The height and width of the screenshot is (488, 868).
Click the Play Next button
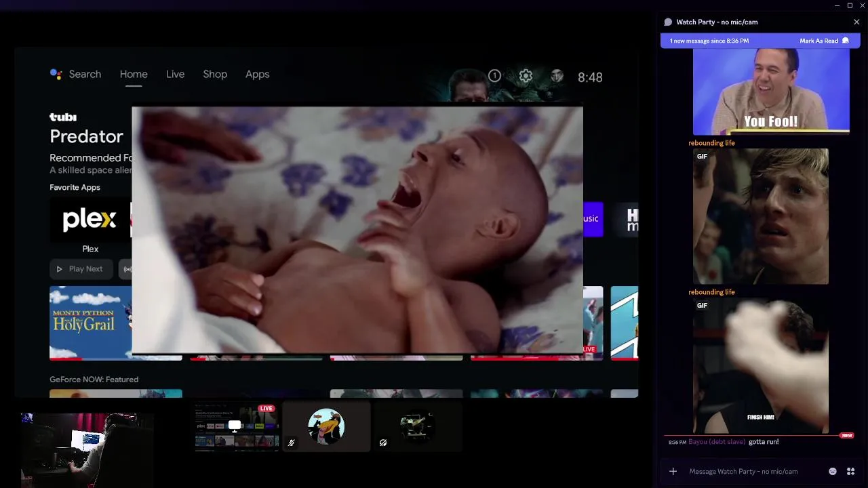(x=81, y=269)
